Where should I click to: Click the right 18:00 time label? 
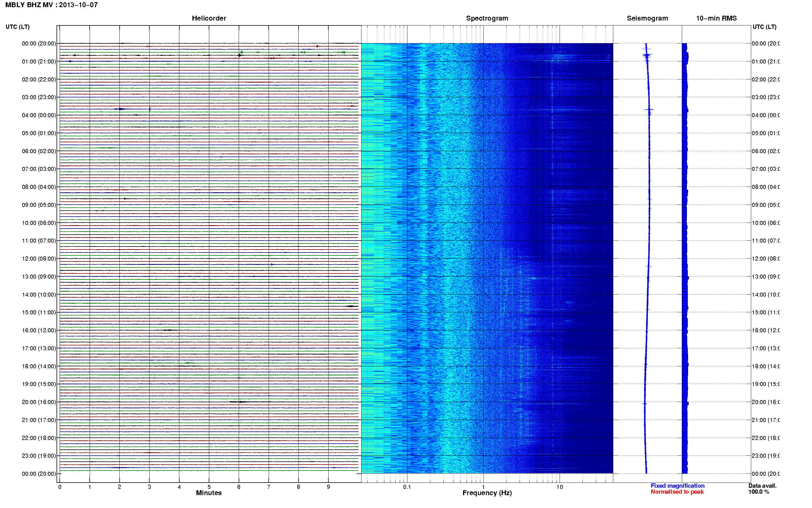766,367
